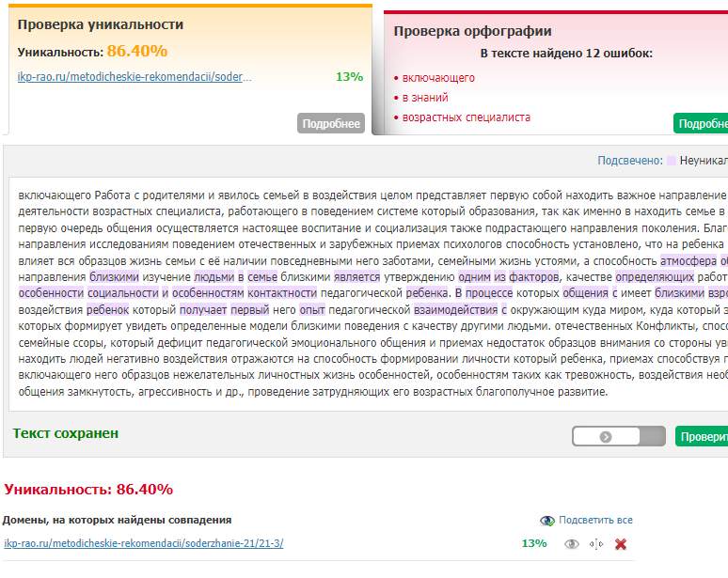This screenshot has width=728, height=578.
Task: Open full ikp-rao.ru soderzhanie-21 link
Action: [144, 543]
